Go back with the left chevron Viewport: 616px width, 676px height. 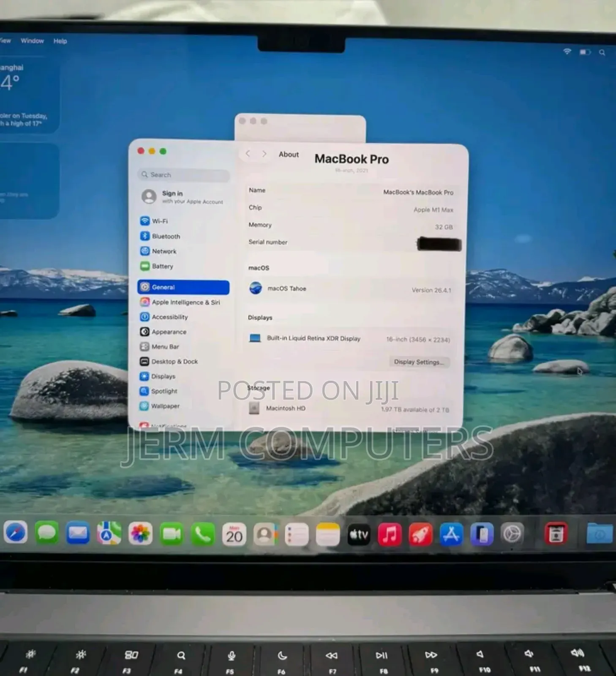coord(248,154)
